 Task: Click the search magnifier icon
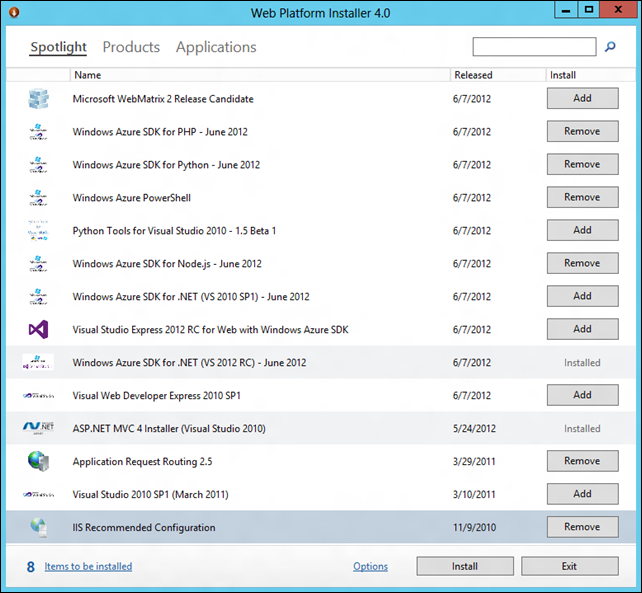coord(610,47)
